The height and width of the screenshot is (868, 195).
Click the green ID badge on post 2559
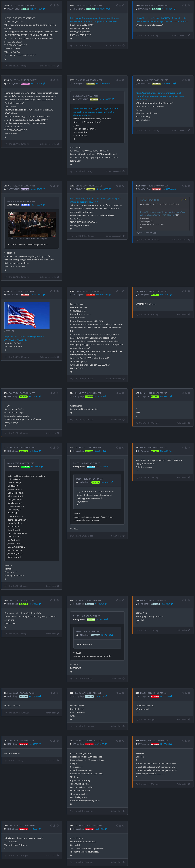[x=25, y=9]
